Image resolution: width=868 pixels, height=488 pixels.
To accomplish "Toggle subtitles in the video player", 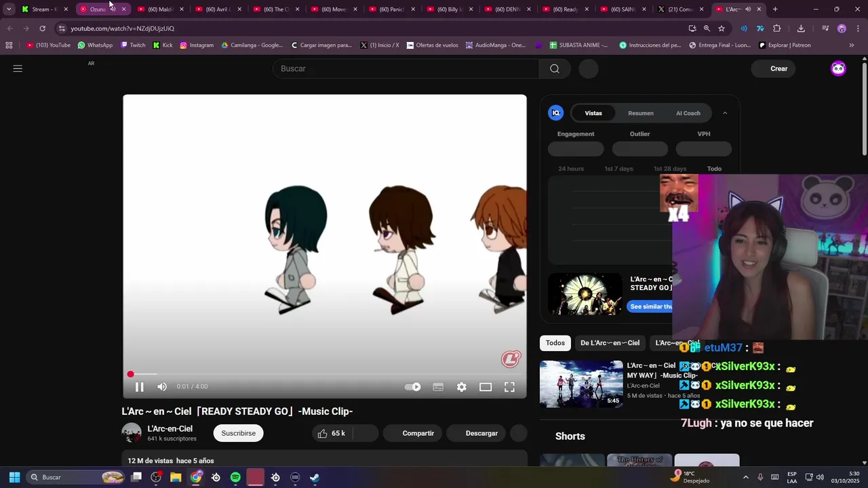I will coord(438,387).
